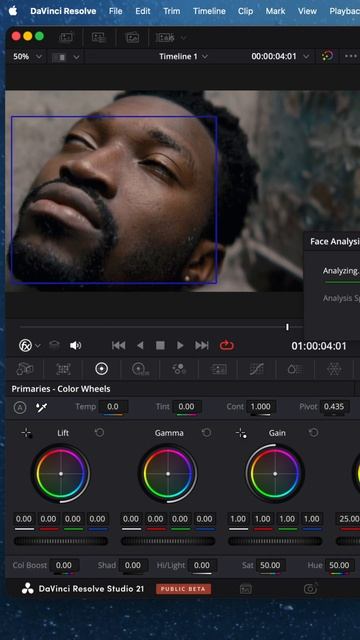Screen dimensions: 360x640
Task: Click center of the Lift color wheel
Action: click(x=61, y=474)
